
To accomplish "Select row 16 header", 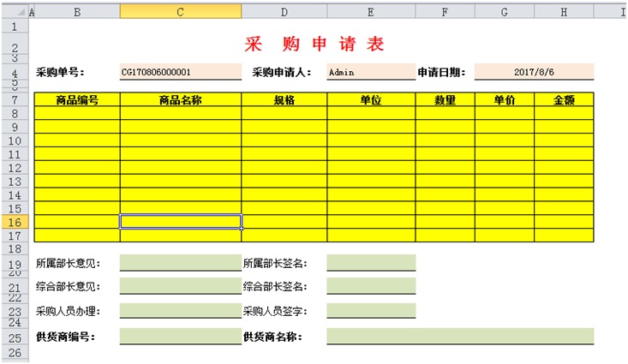I will click(x=15, y=222).
